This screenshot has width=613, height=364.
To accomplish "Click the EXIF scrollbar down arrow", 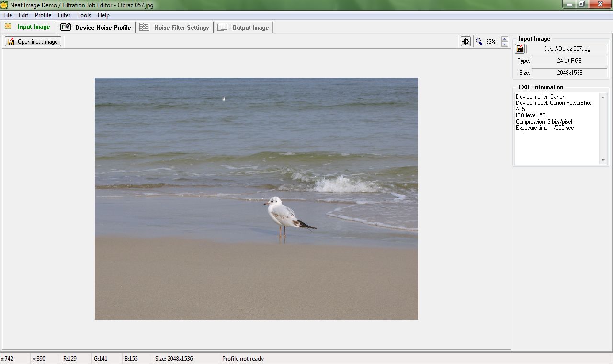I will pyautogui.click(x=603, y=160).
